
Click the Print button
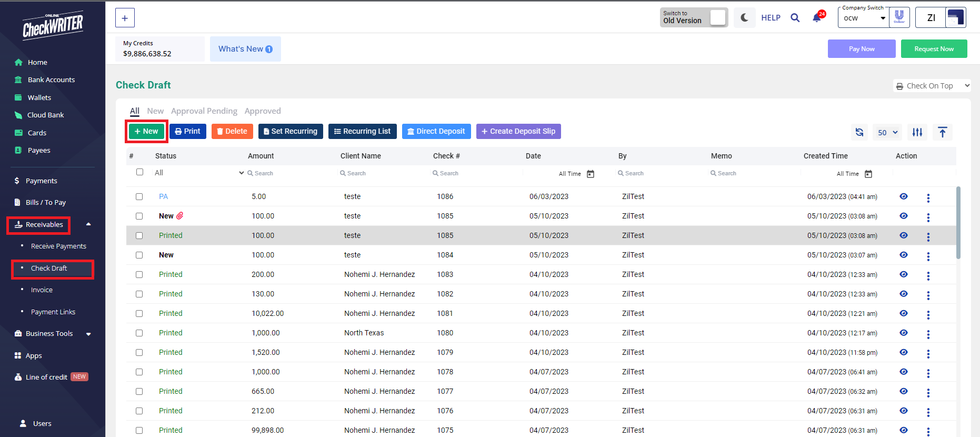coord(188,131)
